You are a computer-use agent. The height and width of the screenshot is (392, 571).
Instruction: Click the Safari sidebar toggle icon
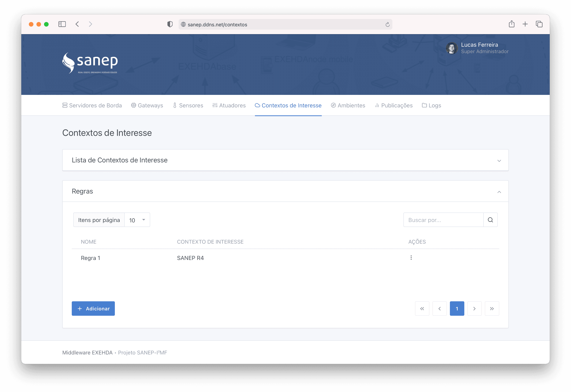(x=62, y=24)
